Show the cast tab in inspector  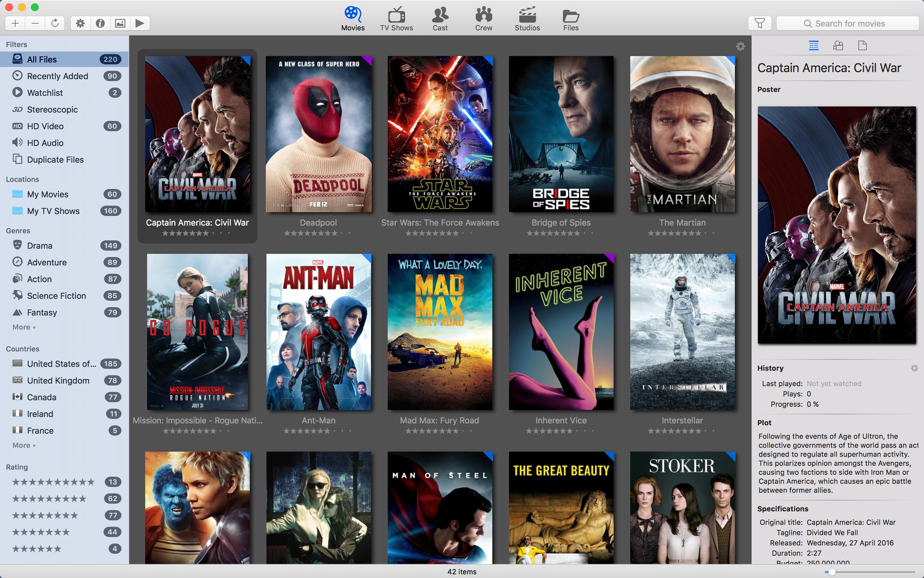click(838, 45)
